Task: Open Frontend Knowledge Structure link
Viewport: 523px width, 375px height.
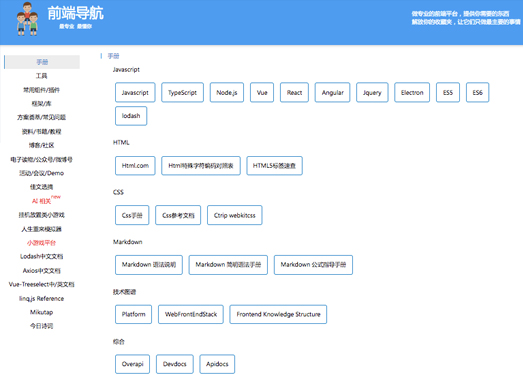Action: click(278, 314)
